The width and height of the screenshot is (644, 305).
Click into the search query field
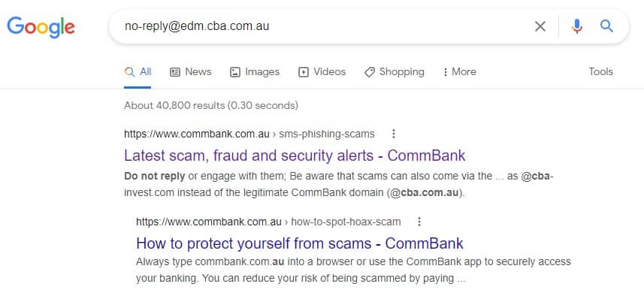pyautogui.click(x=316, y=27)
